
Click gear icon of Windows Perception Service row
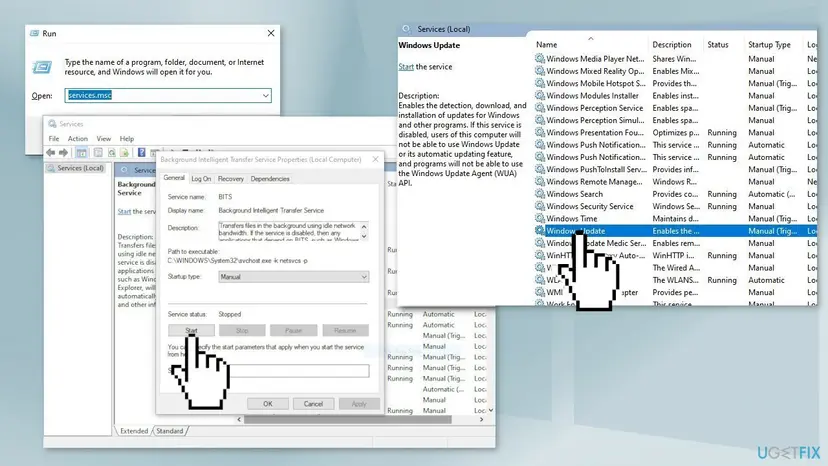pos(539,107)
